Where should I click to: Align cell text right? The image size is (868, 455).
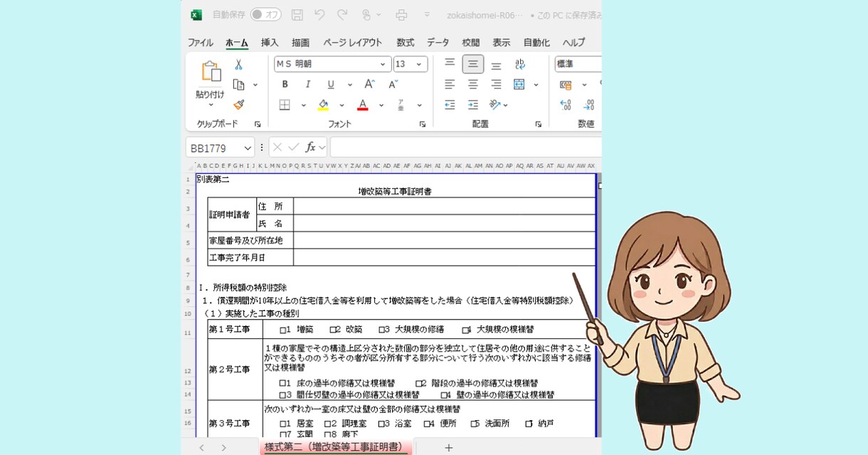(496, 84)
